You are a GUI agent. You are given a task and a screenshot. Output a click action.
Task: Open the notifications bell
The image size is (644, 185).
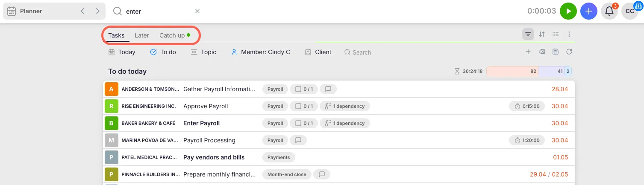click(609, 12)
